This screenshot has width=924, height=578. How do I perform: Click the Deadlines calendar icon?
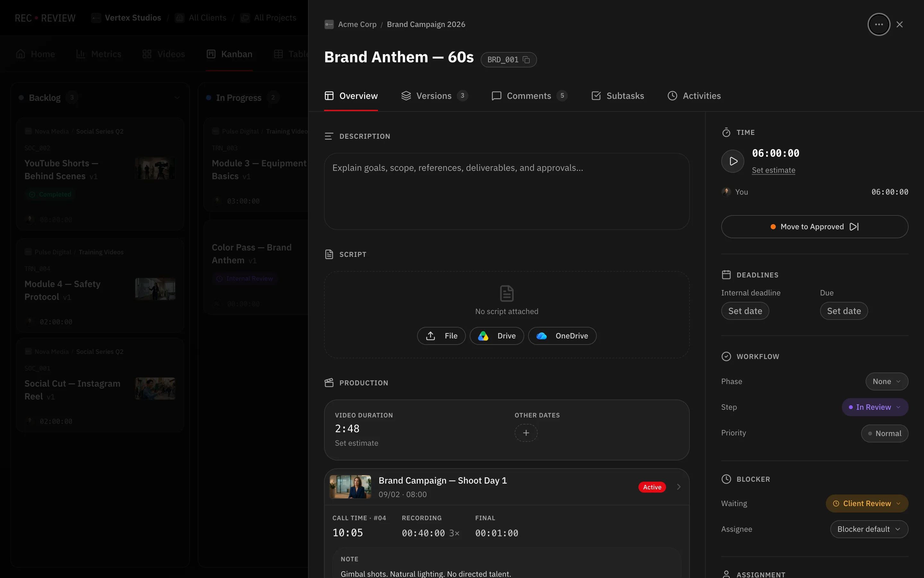(726, 275)
